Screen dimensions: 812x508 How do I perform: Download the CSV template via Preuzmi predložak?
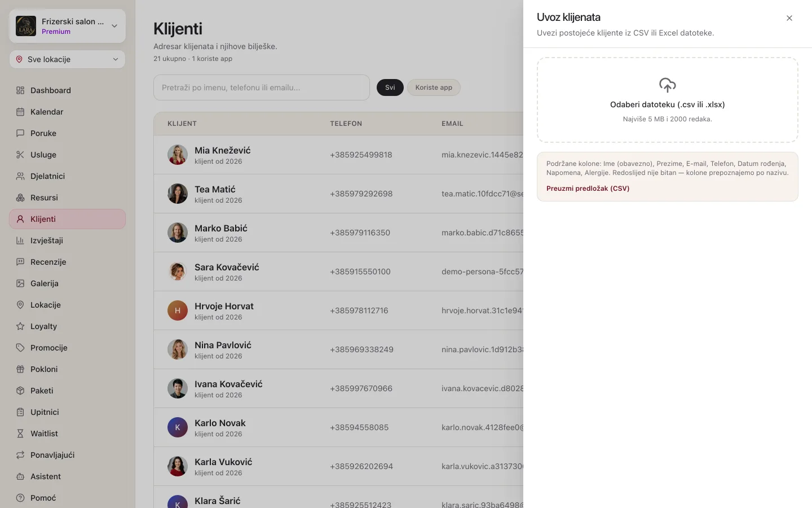(588, 189)
